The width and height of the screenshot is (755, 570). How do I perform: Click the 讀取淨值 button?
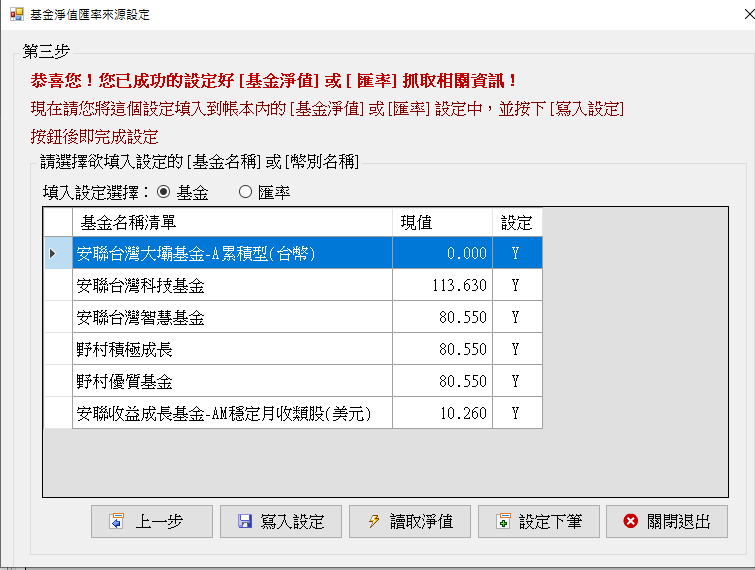(x=410, y=521)
